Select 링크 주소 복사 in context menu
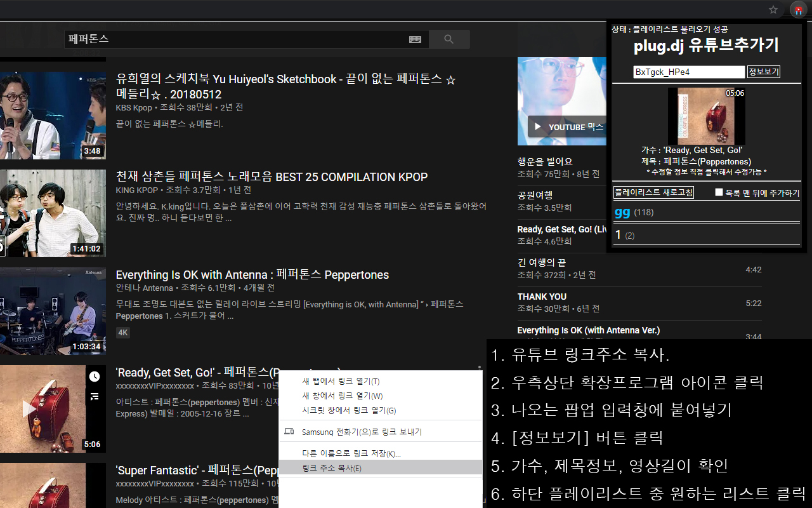 point(381,468)
